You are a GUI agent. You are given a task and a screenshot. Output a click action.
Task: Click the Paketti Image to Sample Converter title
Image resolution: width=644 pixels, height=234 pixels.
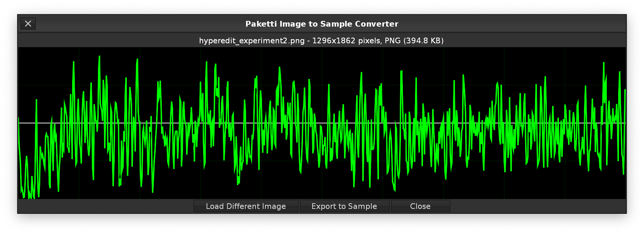tap(322, 24)
